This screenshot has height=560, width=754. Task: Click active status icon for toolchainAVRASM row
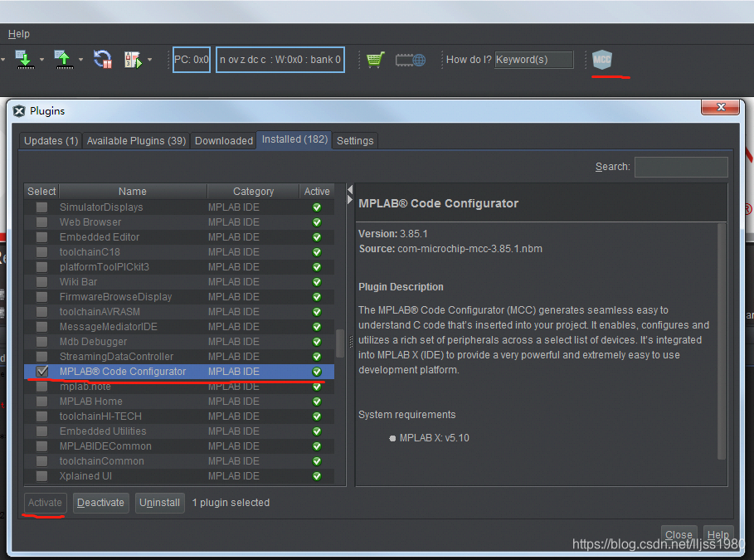tap(317, 312)
